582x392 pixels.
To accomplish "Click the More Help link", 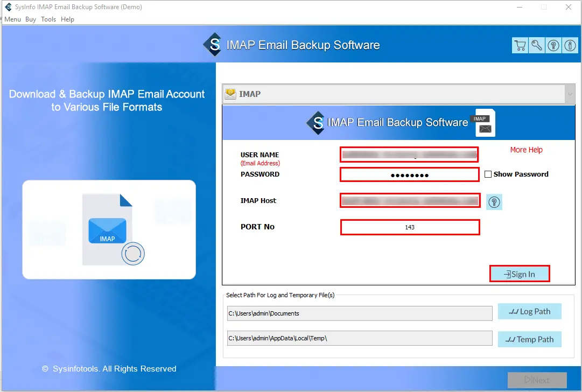I will point(526,150).
